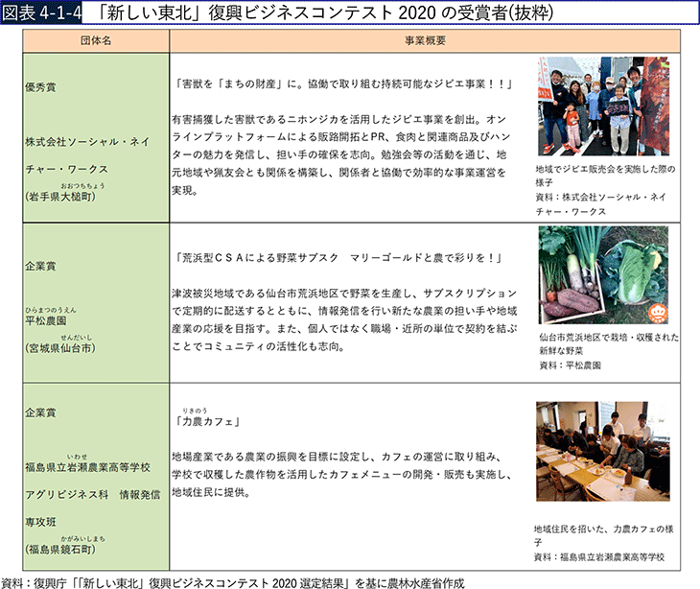
Task: Click caption 地域住民を招いた、力農カフェの様子
Action: tap(604, 535)
